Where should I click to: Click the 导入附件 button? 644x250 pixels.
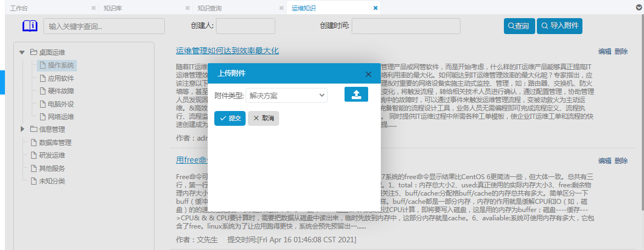point(559,26)
